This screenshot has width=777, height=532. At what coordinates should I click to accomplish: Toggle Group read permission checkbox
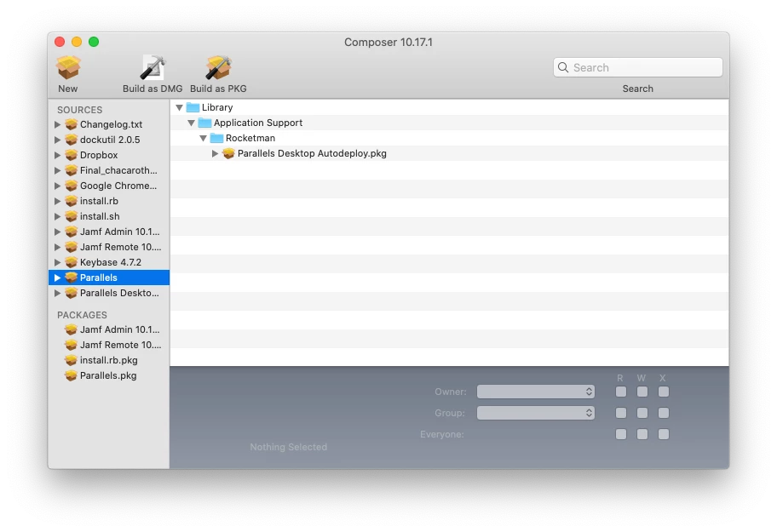click(621, 413)
